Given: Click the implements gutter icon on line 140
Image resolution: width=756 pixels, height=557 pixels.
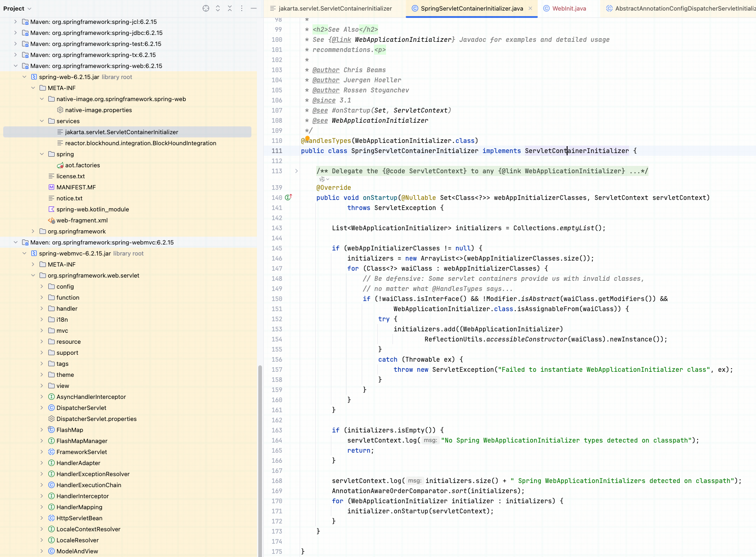Looking at the screenshot, I should click(x=288, y=198).
